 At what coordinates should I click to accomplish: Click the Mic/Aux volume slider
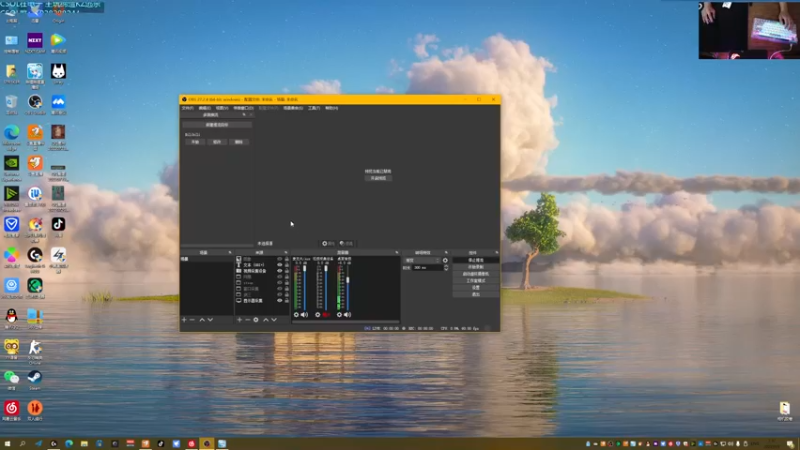click(x=305, y=288)
